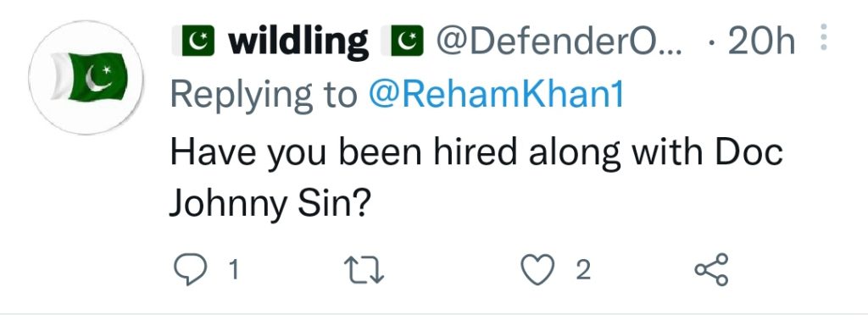The image size is (868, 320).
Task: Open the tweet's 20h timestamp
Action: click(x=762, y=41)
